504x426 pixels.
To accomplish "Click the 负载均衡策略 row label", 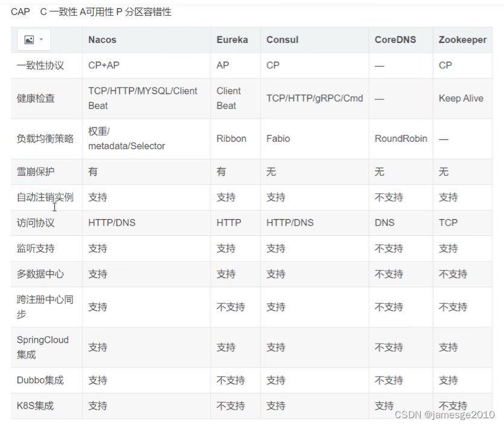I will pos(45,139).
